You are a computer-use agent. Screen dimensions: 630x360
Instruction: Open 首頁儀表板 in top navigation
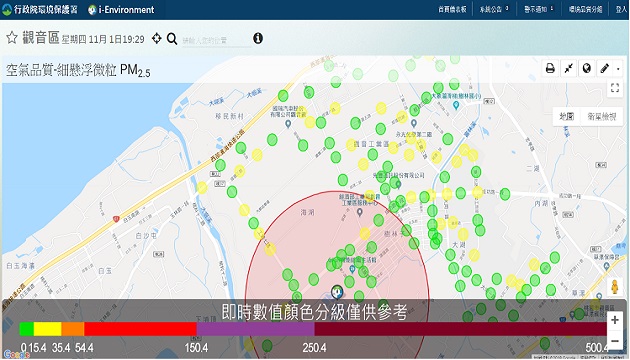pos(452,9)
